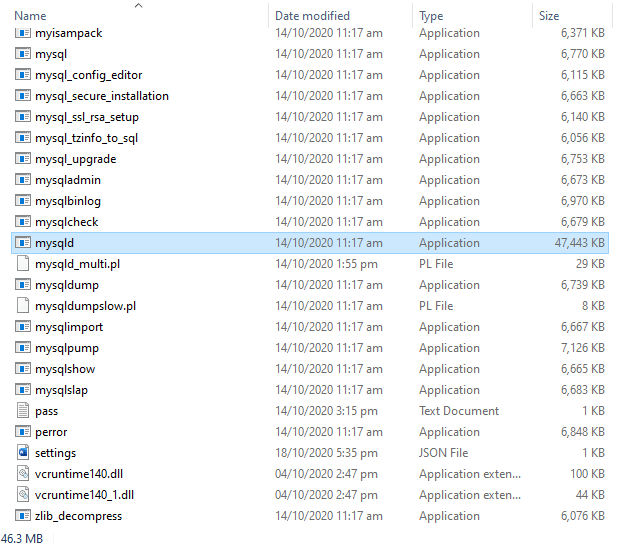This screenshot has height=546, width=628.
Task: Select the highlighted mysqld file name
Action: 54,243
